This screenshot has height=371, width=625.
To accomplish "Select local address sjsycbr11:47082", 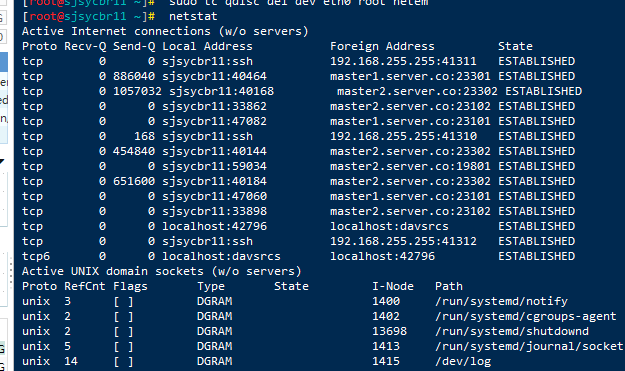I will 214,121.
